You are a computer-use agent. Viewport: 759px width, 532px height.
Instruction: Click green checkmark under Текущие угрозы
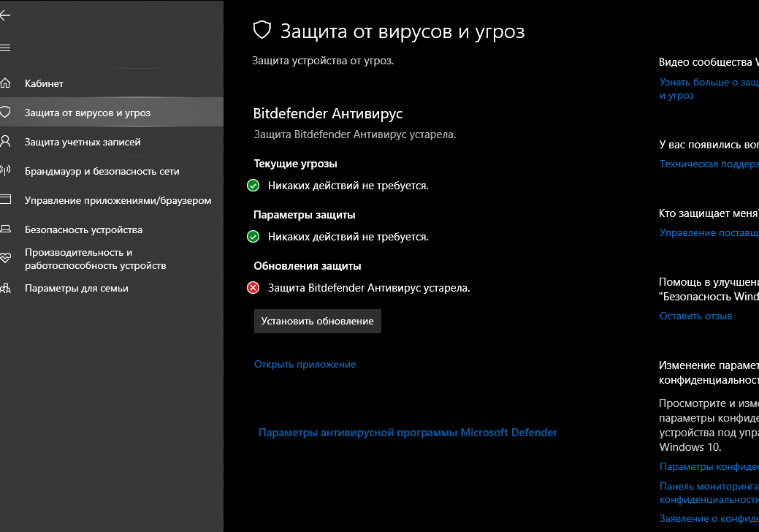pos(253,186)
